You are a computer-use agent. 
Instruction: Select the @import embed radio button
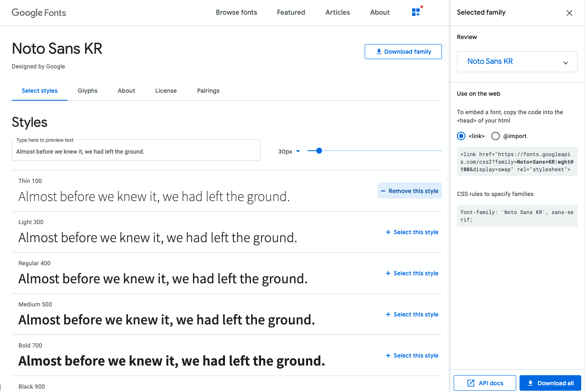pos(496,136)
